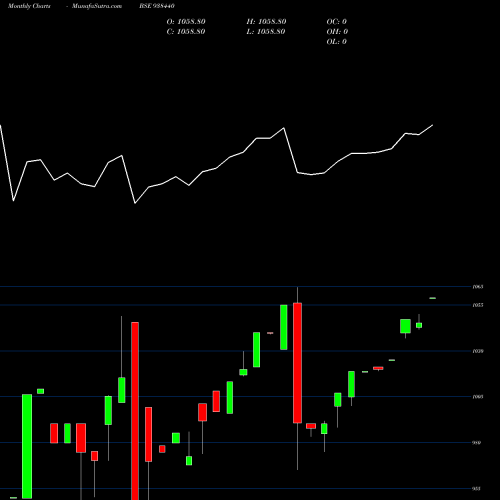Click the "OH: 0" reading
Viewport: 500px width, 500px height.
point(337,32)
